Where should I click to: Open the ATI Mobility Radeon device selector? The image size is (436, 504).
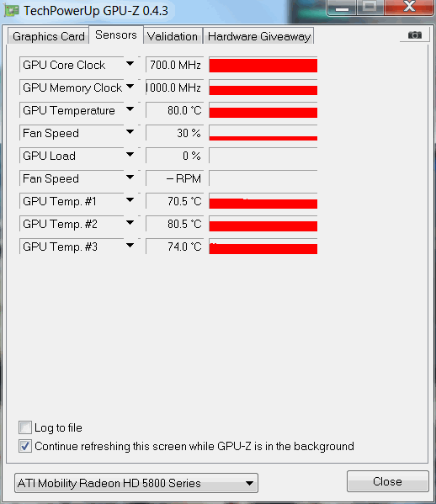[136, 483]
